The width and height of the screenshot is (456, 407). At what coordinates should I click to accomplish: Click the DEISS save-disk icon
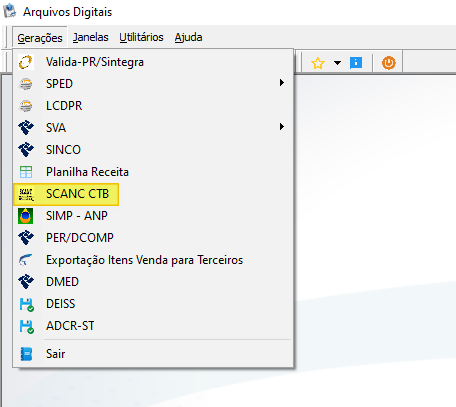pos(26,304)
